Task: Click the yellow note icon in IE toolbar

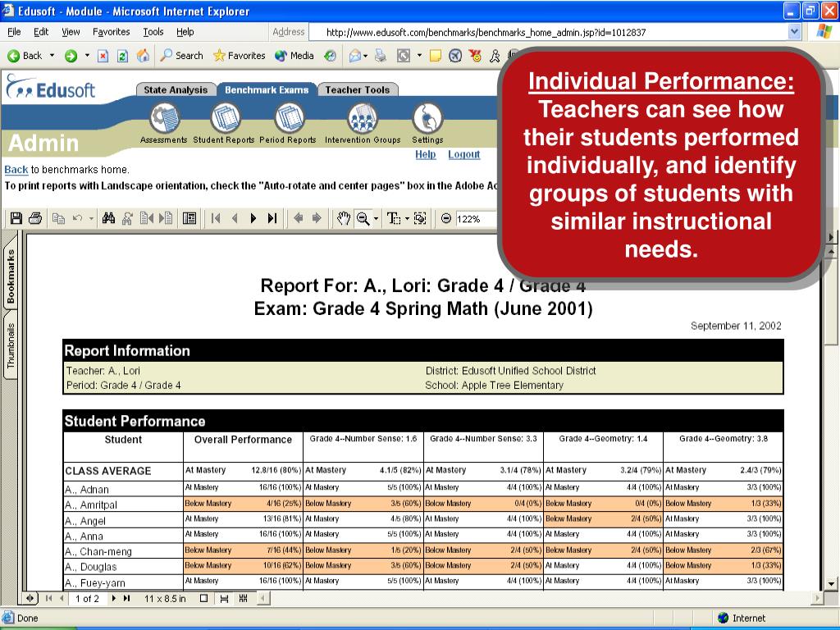Action: click(x=436, y=56)
